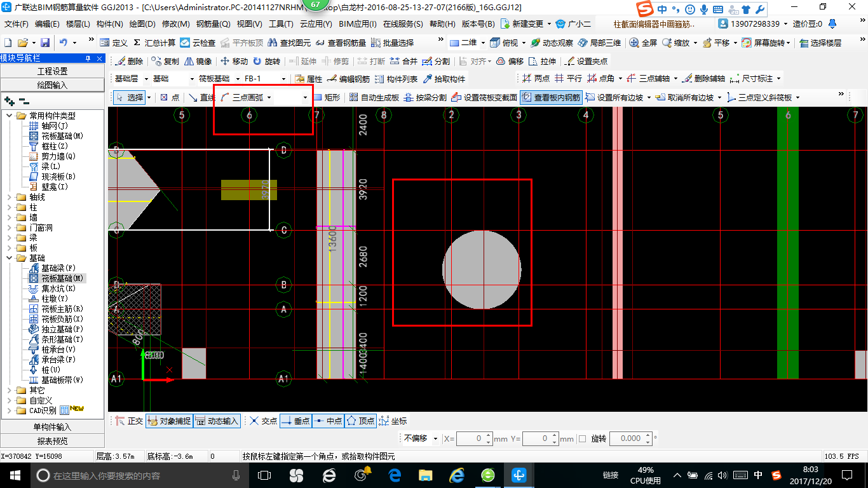Click 设置筏板变截面 tool

(484, 97)
